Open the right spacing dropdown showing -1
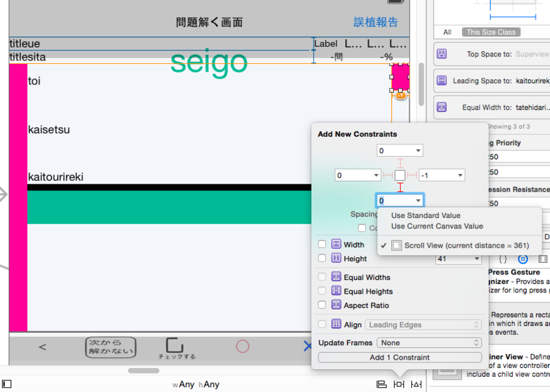550x392 pixels. 460,175
